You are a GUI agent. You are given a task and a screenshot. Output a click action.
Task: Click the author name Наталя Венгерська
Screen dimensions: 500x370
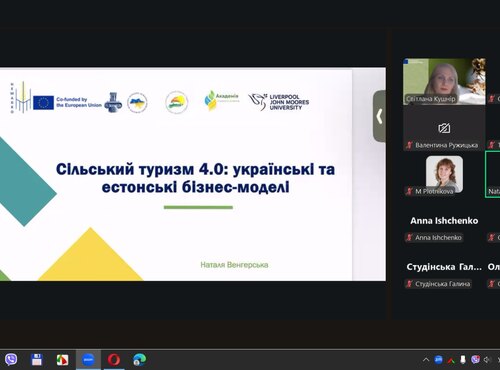pos(234,265)
